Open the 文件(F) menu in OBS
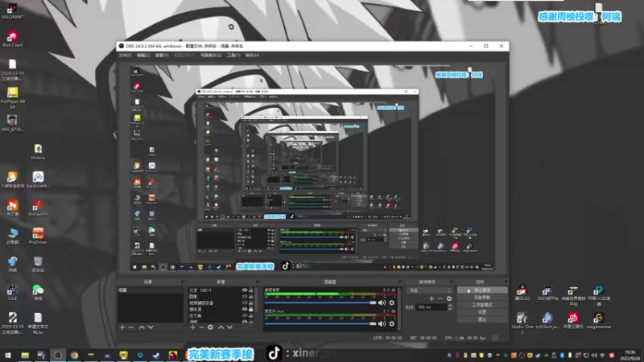 pos(125,55)
